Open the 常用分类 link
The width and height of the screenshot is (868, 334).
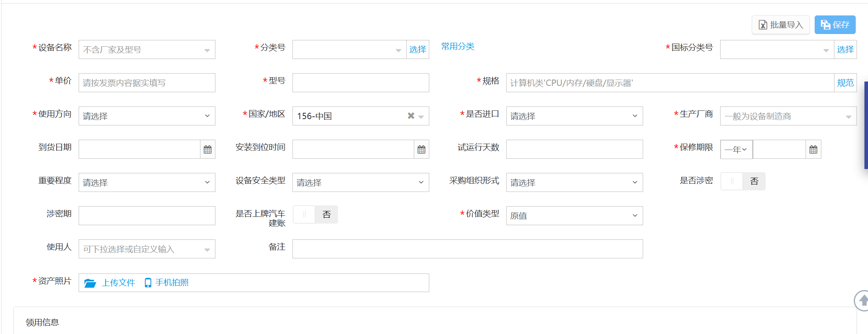(457, 46)
